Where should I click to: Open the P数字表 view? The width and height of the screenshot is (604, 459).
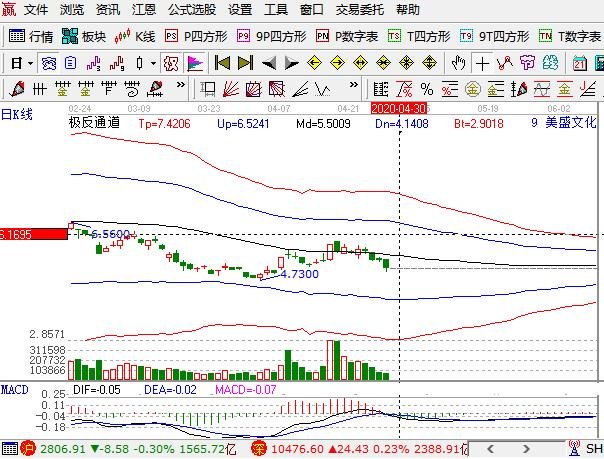pyautogui.click(x=347, y=37)
